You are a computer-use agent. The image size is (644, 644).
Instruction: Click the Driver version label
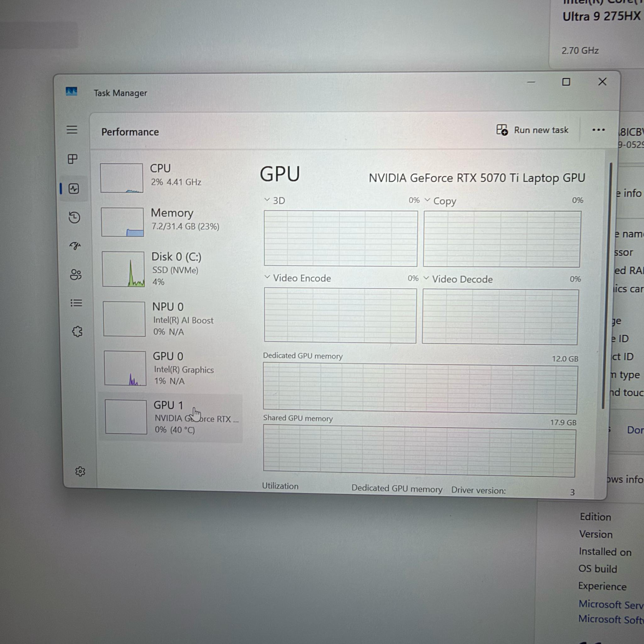pyautogui.click(x=478, y=490)
